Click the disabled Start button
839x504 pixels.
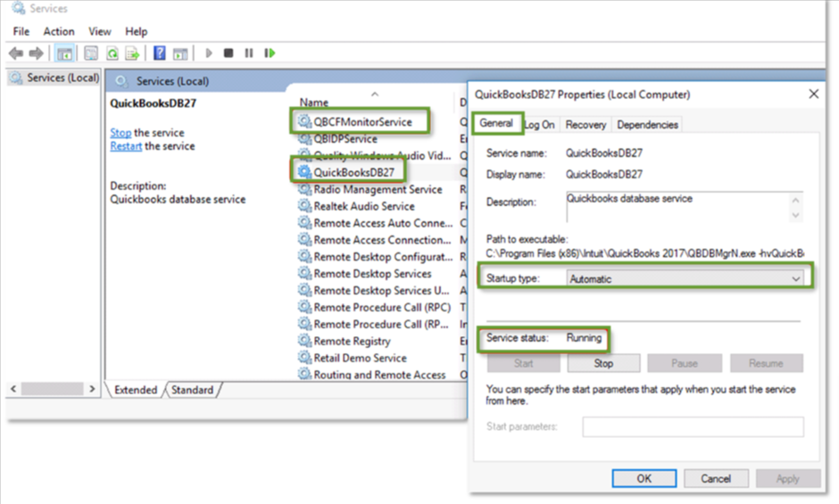click(523, 363)
